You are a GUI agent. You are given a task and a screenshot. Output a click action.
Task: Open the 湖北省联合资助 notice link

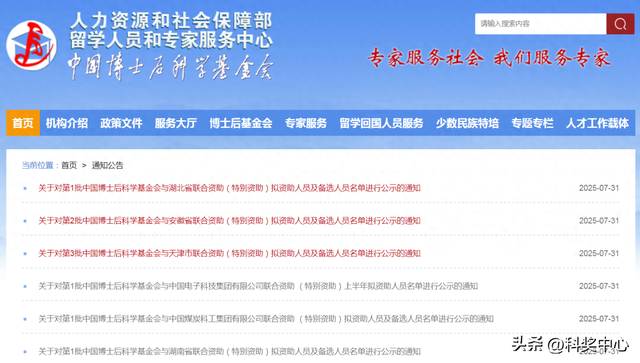pyautogui.click(x=229, y=188)
